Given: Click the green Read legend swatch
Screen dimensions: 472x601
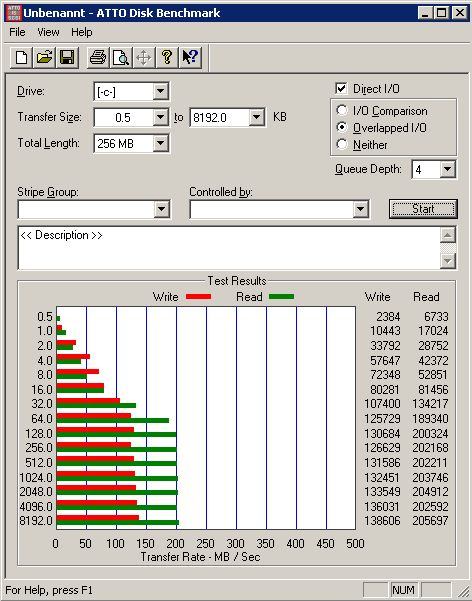Looking at the screenshot, I should (x=281, y=297).
